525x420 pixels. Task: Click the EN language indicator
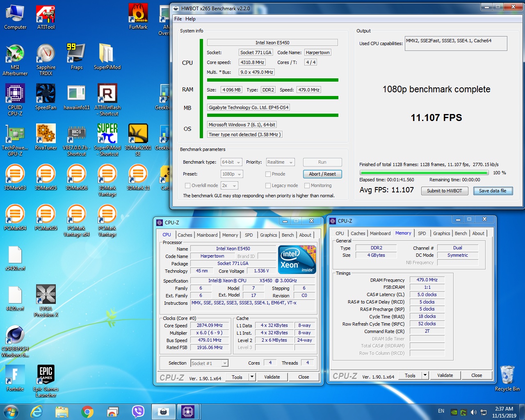pos(441,411)
